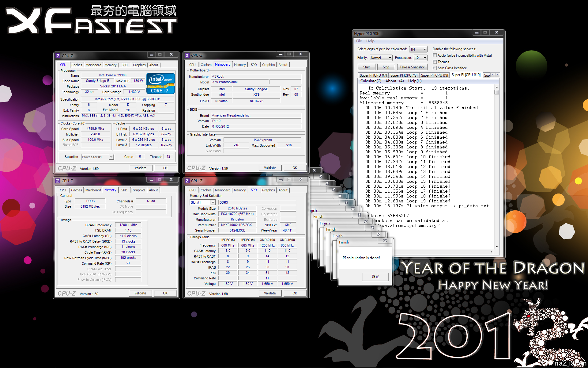Close the CPU-Z Memory window
The height and width of the screenshot is (368, 588).
(171, 179)
